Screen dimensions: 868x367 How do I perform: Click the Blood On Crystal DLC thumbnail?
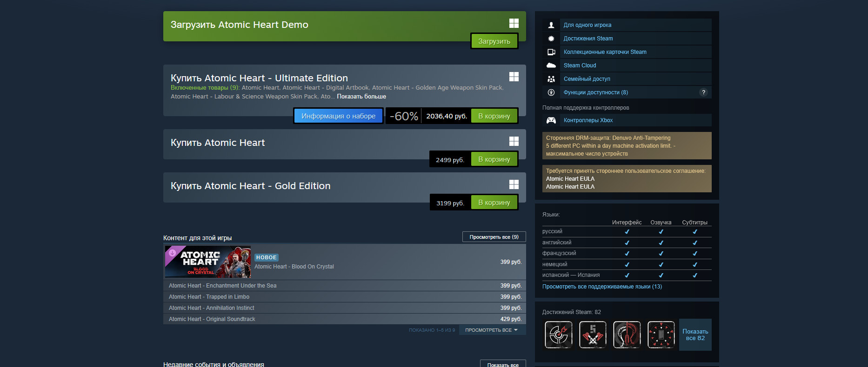tap(208, 262)
